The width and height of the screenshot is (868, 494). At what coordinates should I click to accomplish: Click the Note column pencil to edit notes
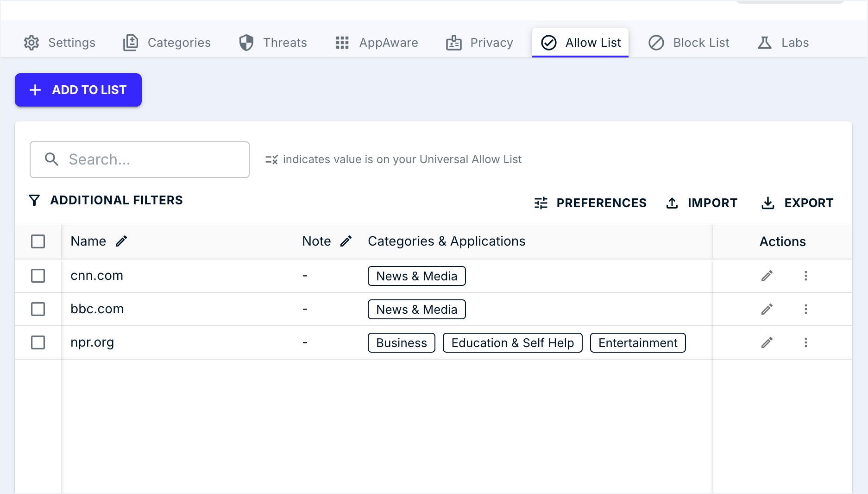(346, 241)
